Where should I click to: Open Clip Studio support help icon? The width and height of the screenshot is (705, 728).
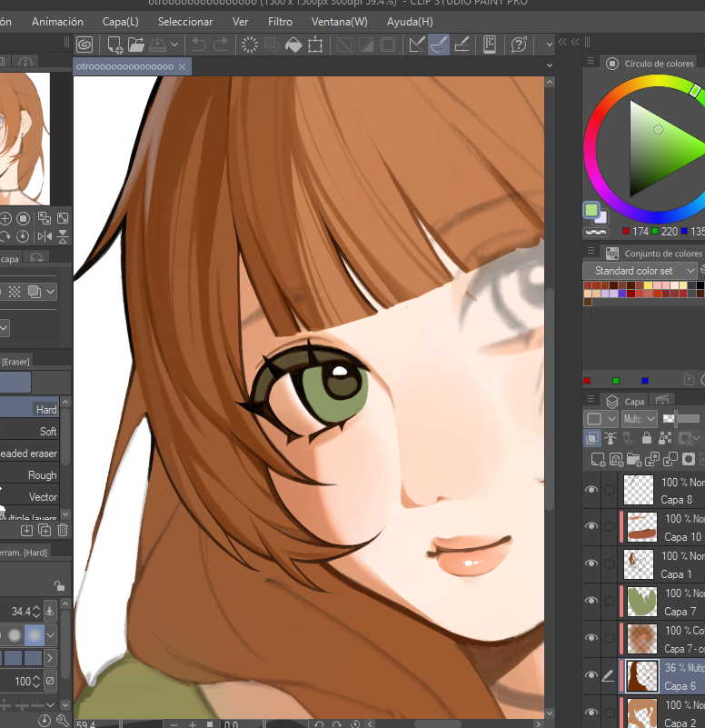pyautogui.click(x=519, y=45)
